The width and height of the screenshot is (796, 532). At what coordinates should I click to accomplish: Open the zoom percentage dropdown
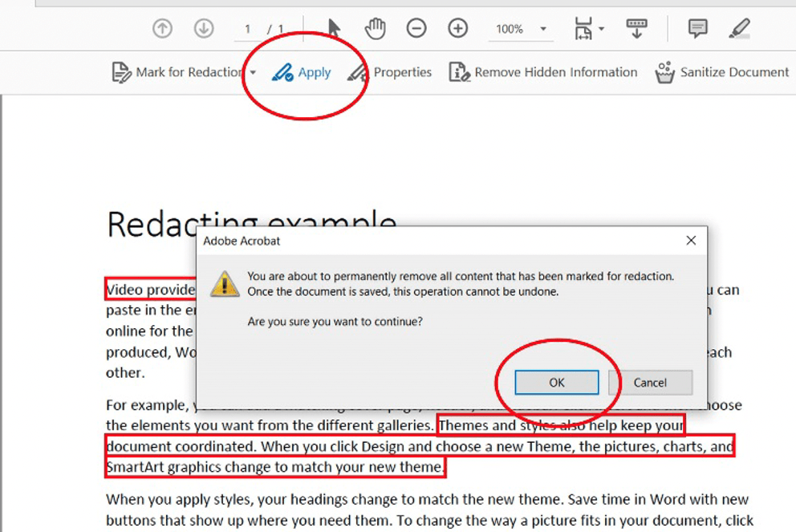coord(542,28)
